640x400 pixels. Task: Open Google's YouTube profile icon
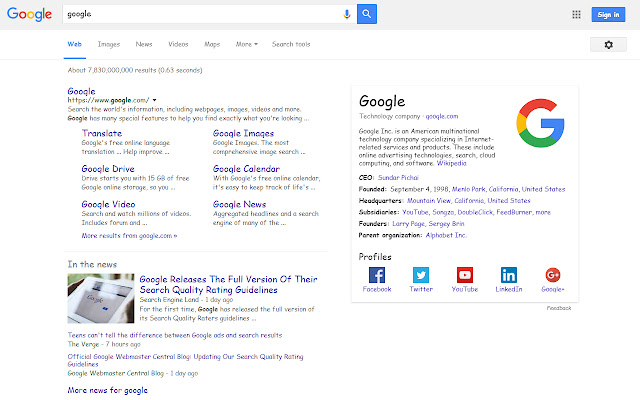pos(465,275)
